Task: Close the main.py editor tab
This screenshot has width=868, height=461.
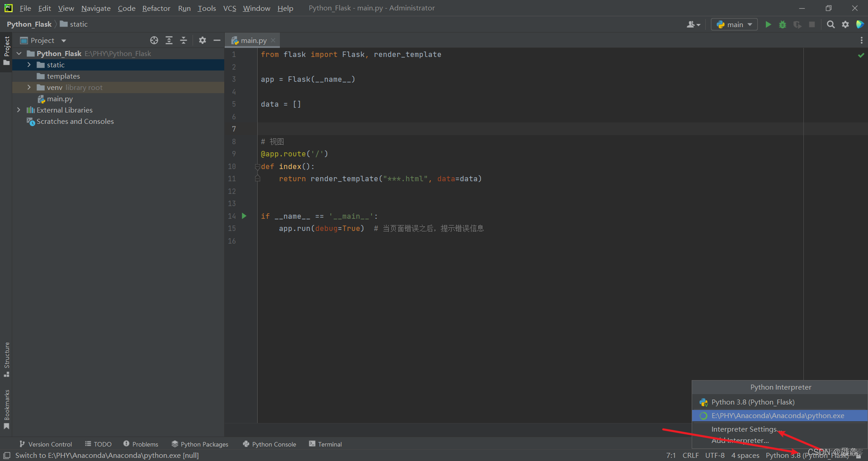Action: pyautogui.click(x=273, y=40)
